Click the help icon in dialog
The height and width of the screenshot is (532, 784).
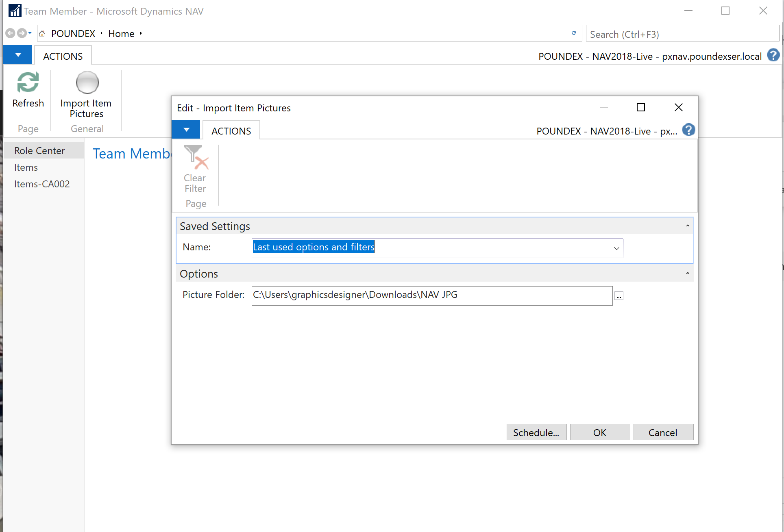[688, 130]
